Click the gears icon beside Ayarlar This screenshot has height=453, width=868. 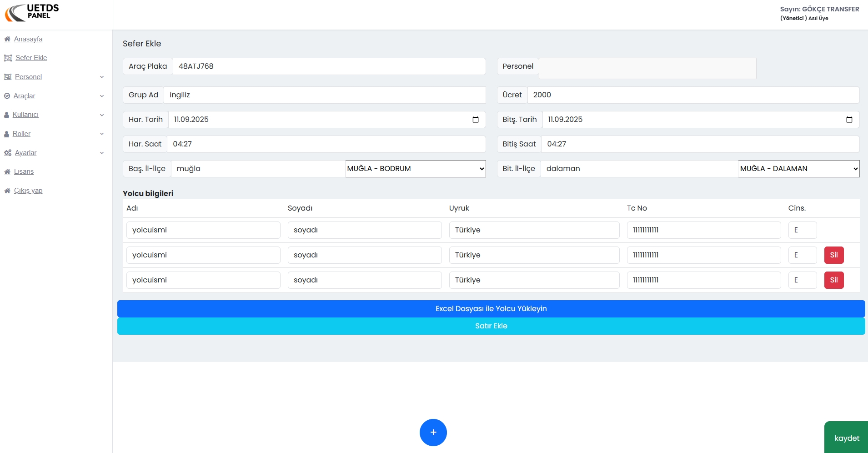tap(8, 153)
